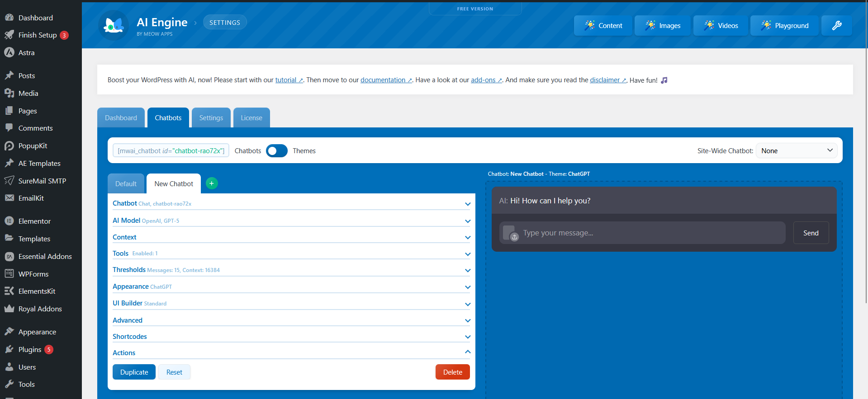Open Elementor from the sidebar

point(34,221)
